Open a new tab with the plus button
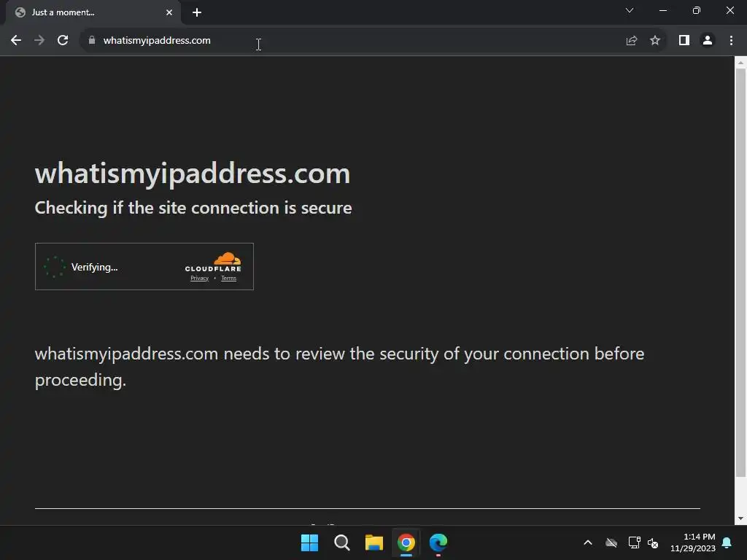This screenshot has width=747, height=560. point(197,12)
